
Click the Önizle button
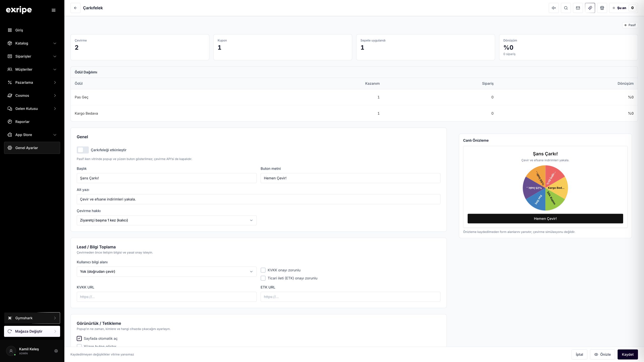pyautogui.click(x=602, y=354)
